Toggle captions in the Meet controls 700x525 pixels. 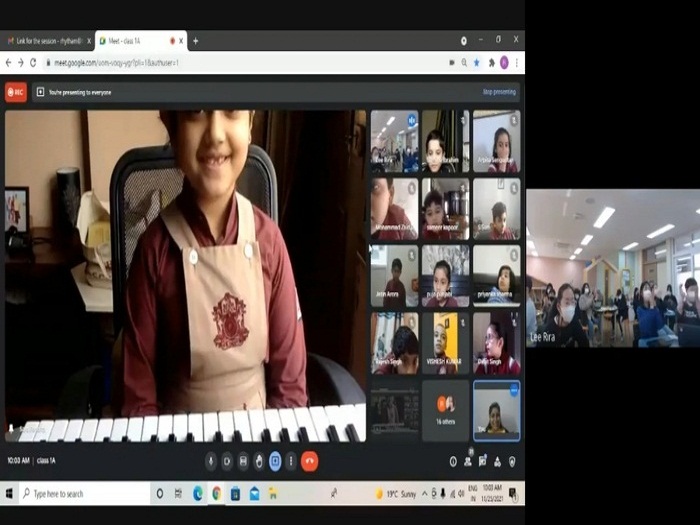243,461
